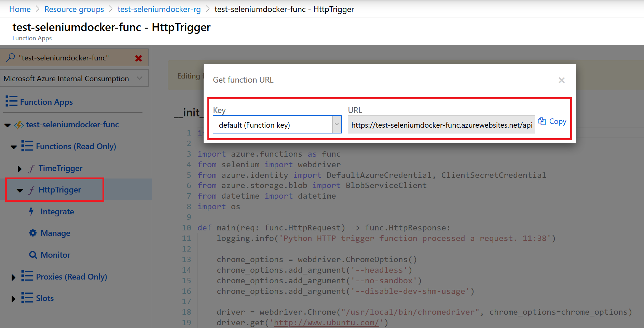Open Manage under HttpTrigger
This screenshot has width=644, height=328.
coord(55,233)
